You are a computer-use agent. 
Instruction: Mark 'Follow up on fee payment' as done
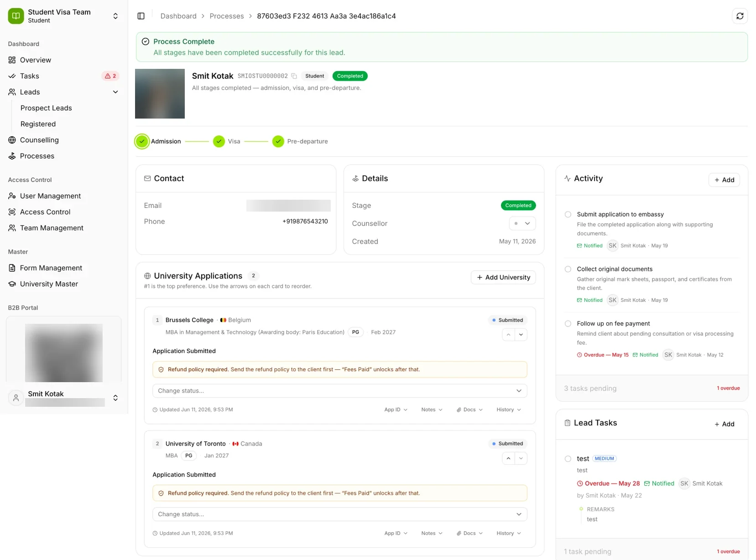click(x=568, y=324)
